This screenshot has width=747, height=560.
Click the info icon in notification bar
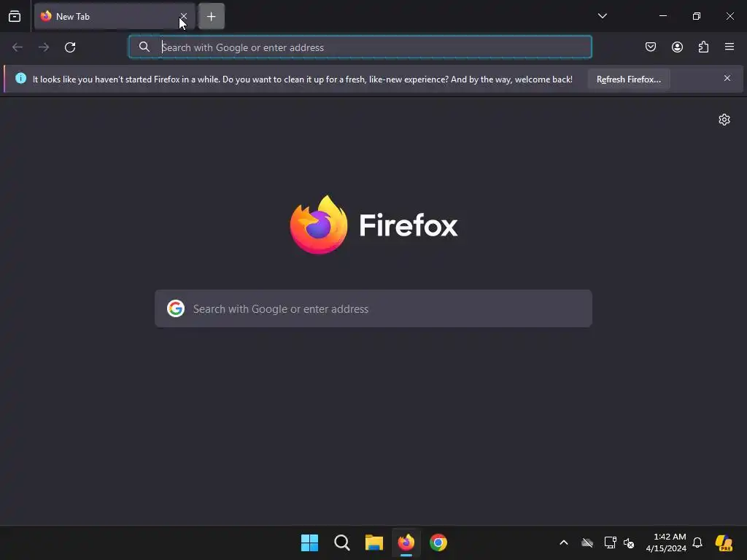(20, 78)
